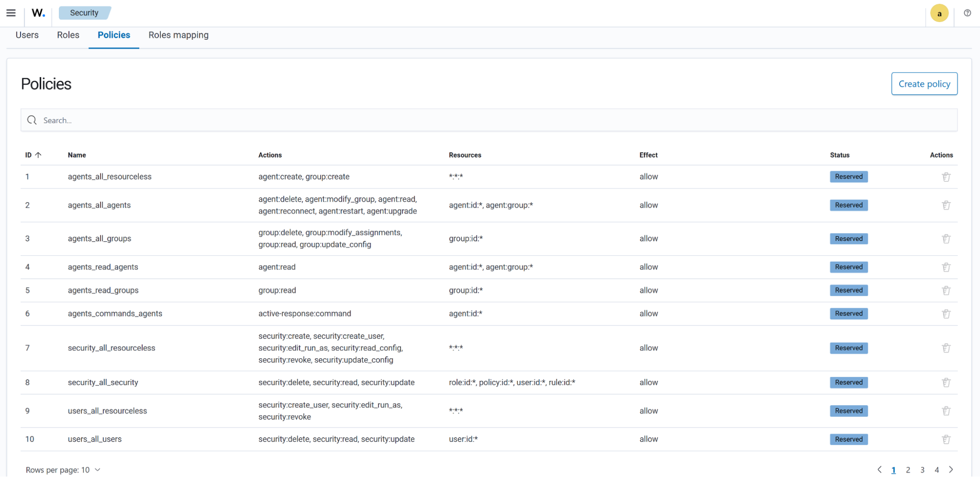
Task: Delete the agents_all_resourceless policy
Action: pos(946,177)
